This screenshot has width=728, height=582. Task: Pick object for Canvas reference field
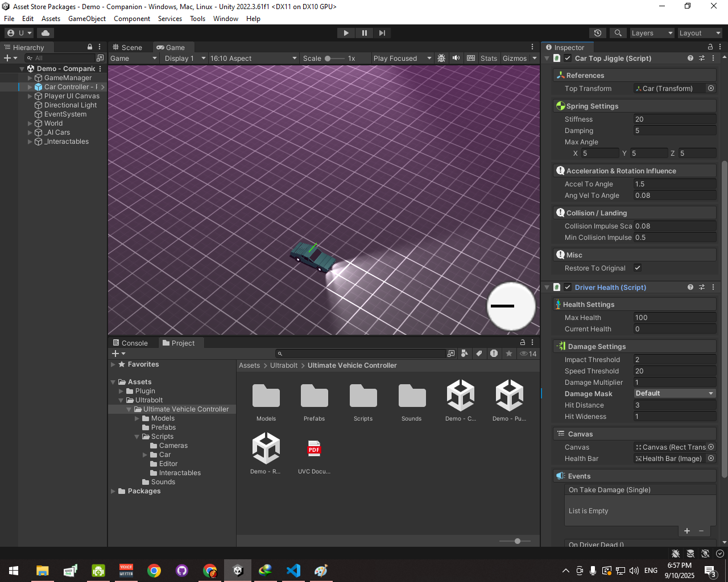(x=711, y=447)
